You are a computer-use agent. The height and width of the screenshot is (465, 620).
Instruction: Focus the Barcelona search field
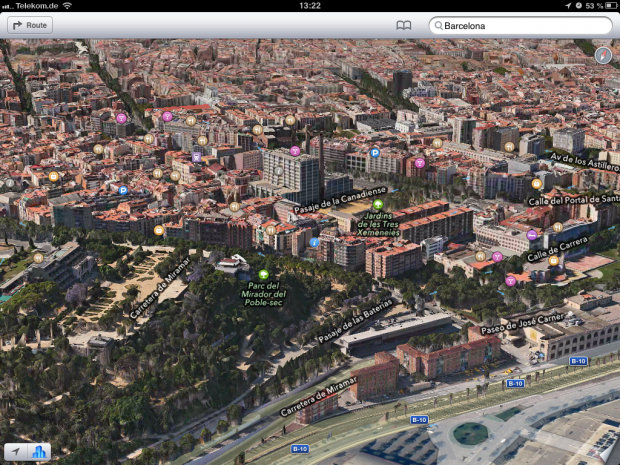coord(520,26)
